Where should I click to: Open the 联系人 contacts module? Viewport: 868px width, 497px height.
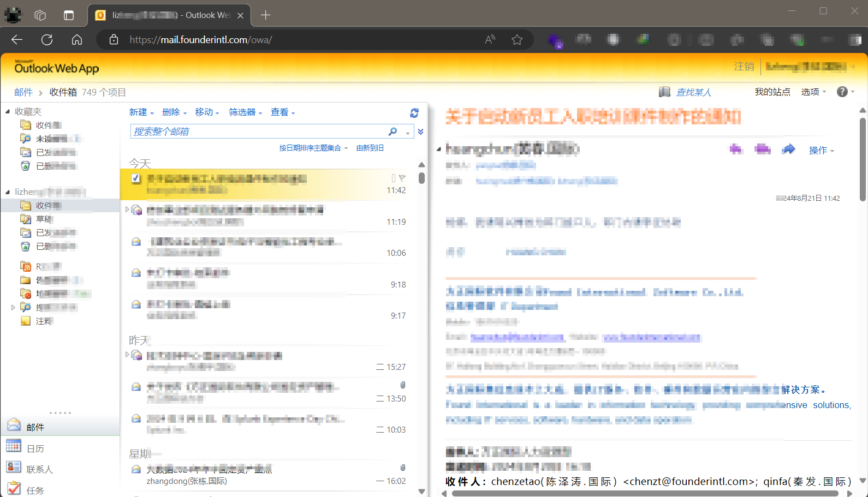tap(60, 469)
